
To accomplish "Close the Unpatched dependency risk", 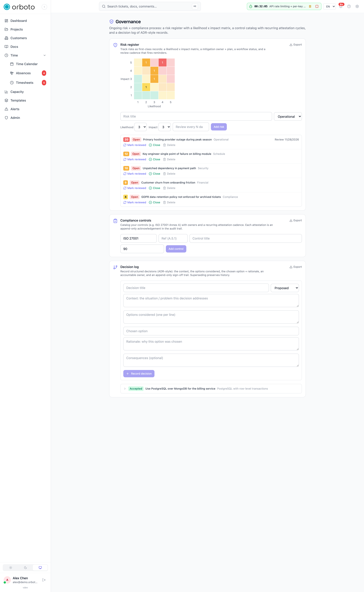I will click(155, 174).
